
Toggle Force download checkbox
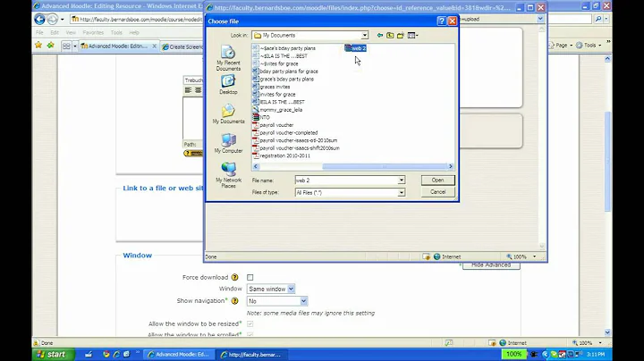point(250,277)
